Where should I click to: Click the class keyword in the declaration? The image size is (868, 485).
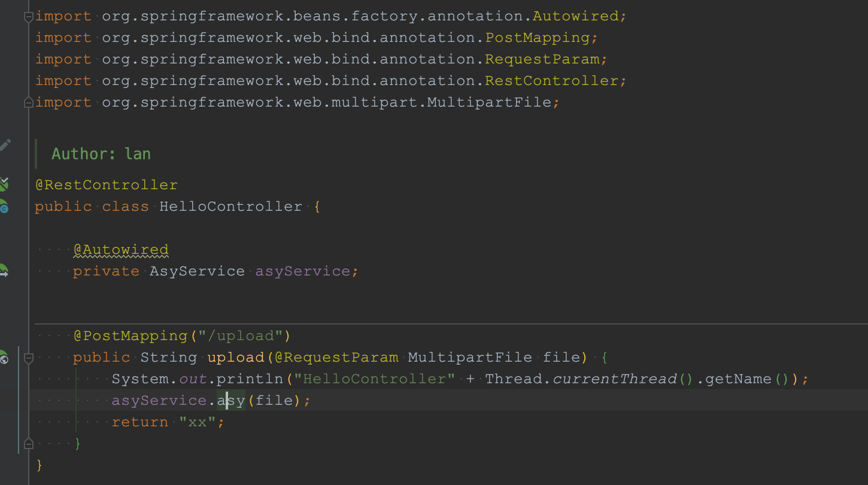pos(126,207)
